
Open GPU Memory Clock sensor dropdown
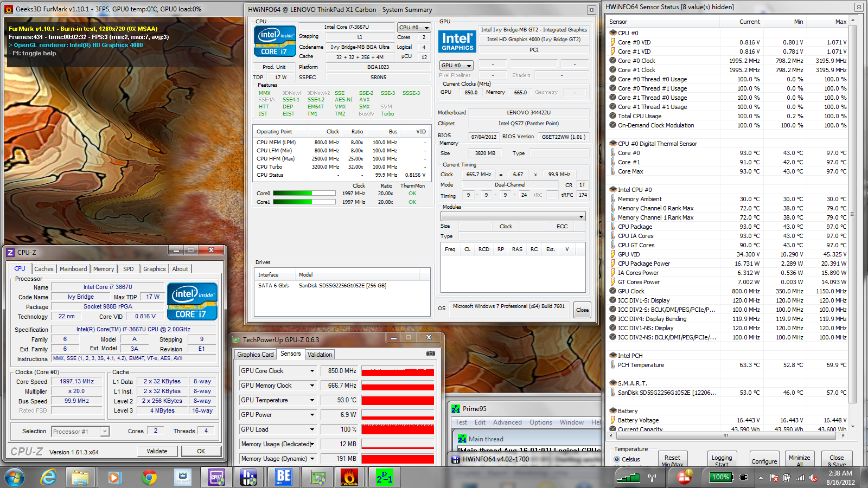pyautogui.click(x=312, y=386)
